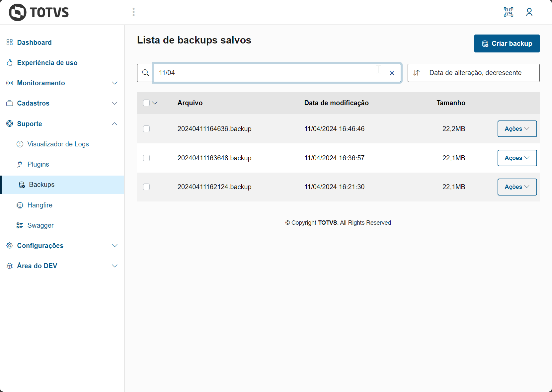Click the Dashboard grid icon
Viewport: 552px width, 392px height.
tap(10, 42)
